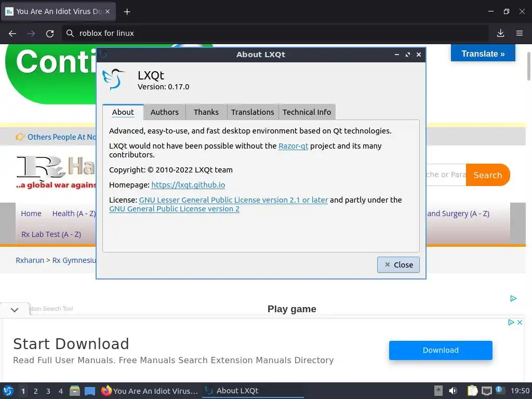Open GNU General Public License version 2 link

(174, 209)
